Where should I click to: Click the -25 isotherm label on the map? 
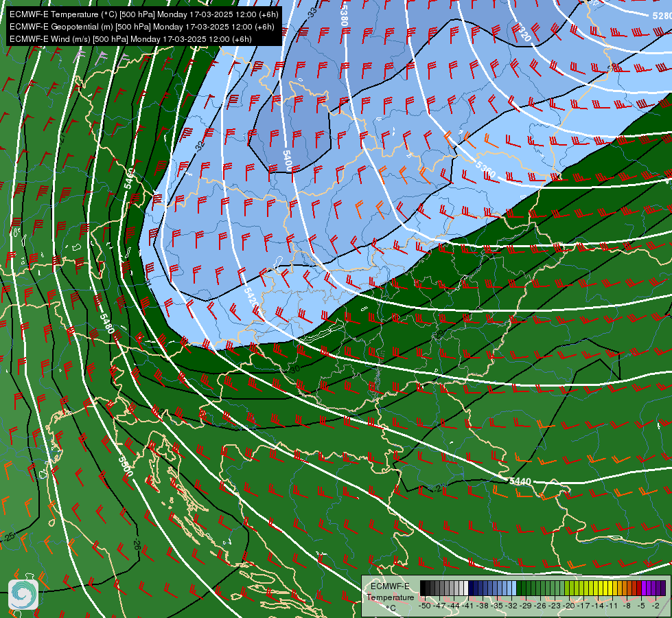pos(8,537)
